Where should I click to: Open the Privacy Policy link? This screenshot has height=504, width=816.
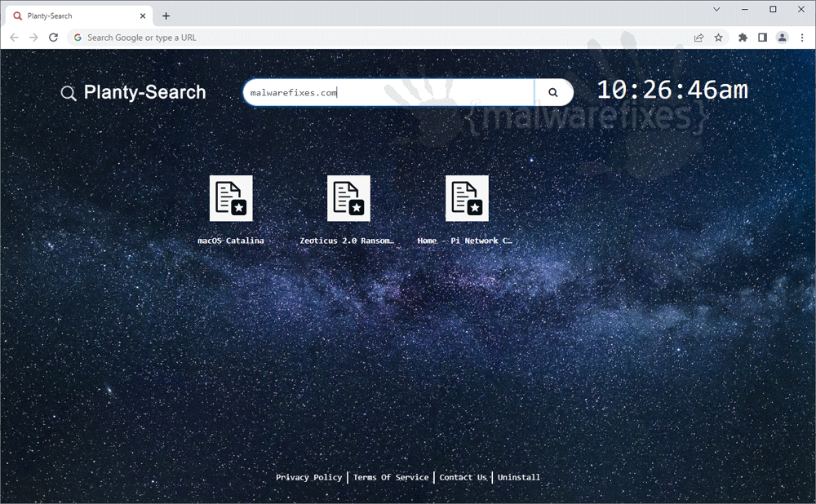pos(309,477)
